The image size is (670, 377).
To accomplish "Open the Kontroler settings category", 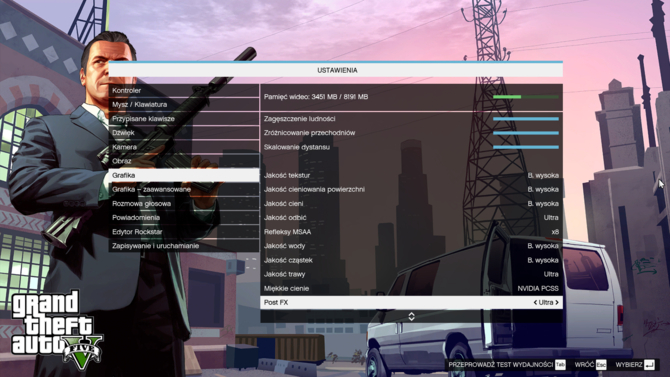I will [184, 91].
